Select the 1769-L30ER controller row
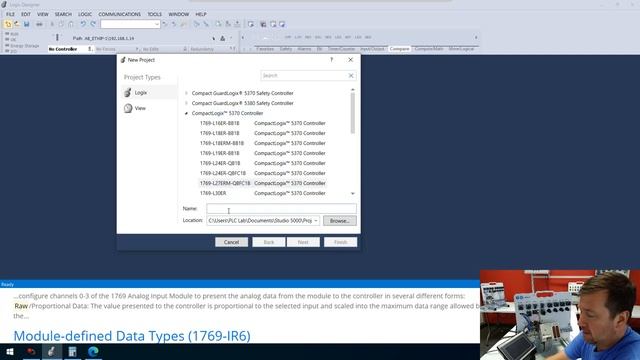640x360 pixels. 262,193
